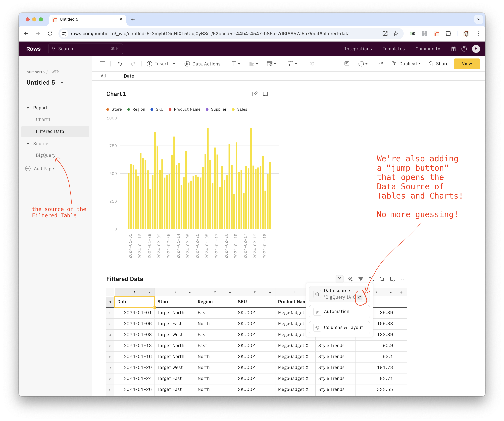504x421 pixels.
Task: Open the text format T icon
Action: [x=236, y=64]
